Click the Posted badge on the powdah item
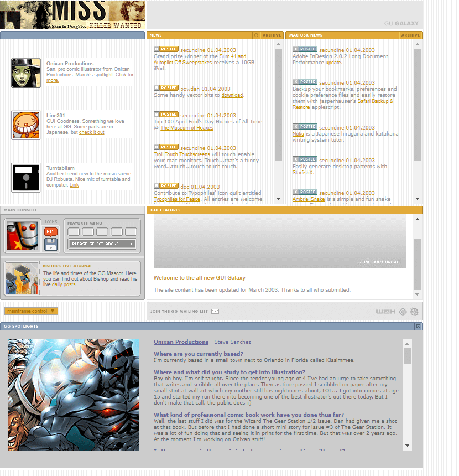Viewport: 459px width, 476px height. click(166, 88)
